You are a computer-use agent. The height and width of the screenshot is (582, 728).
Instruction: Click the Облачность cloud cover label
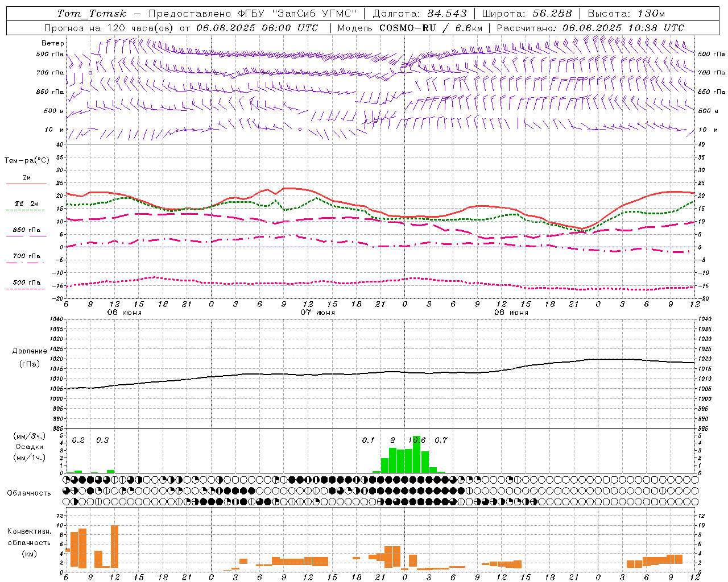(29, 493)
